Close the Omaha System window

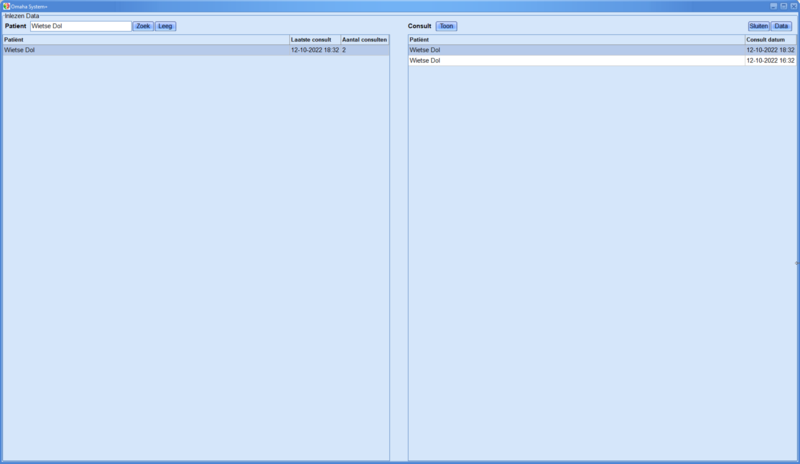coord(794,6)
